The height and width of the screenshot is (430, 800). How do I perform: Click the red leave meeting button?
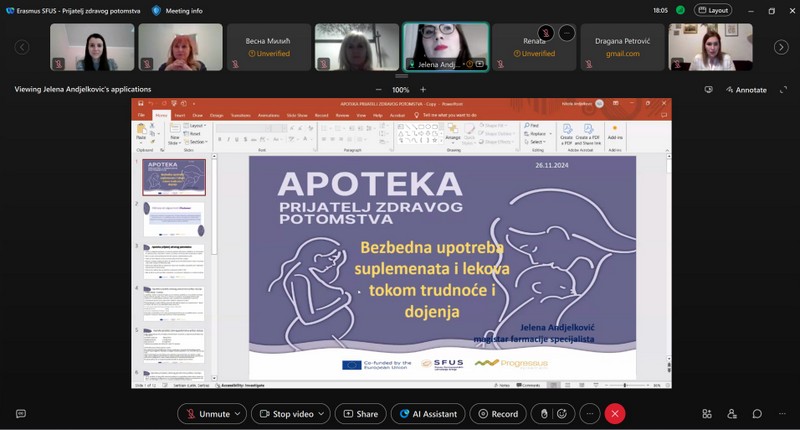coord(615,414)
